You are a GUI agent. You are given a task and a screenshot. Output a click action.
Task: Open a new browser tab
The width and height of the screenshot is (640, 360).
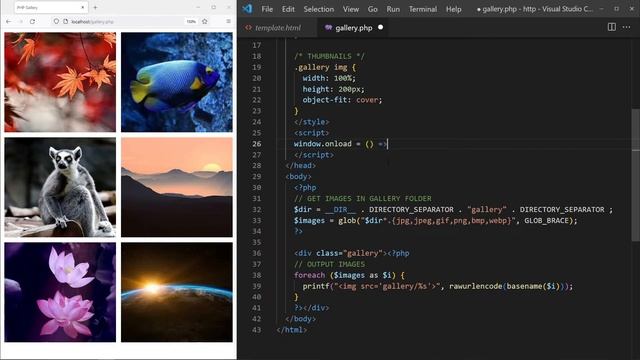[x=95, y=7]
